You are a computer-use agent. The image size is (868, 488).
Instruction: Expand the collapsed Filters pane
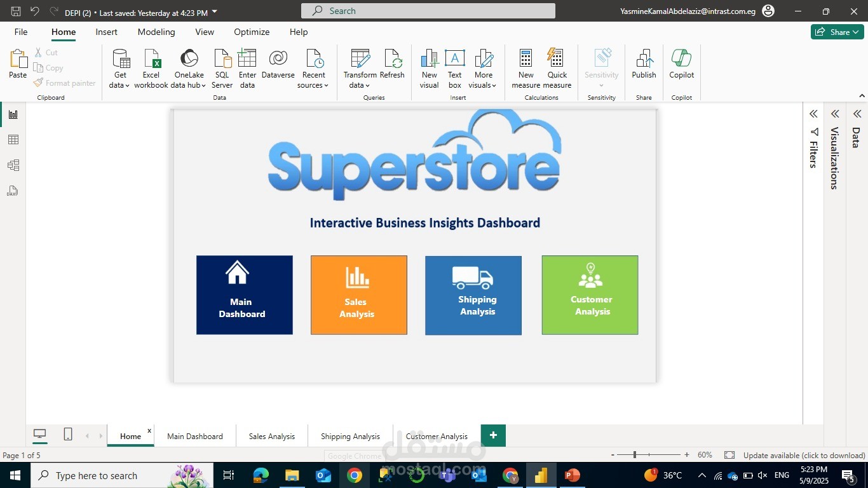tap(814, 113)
